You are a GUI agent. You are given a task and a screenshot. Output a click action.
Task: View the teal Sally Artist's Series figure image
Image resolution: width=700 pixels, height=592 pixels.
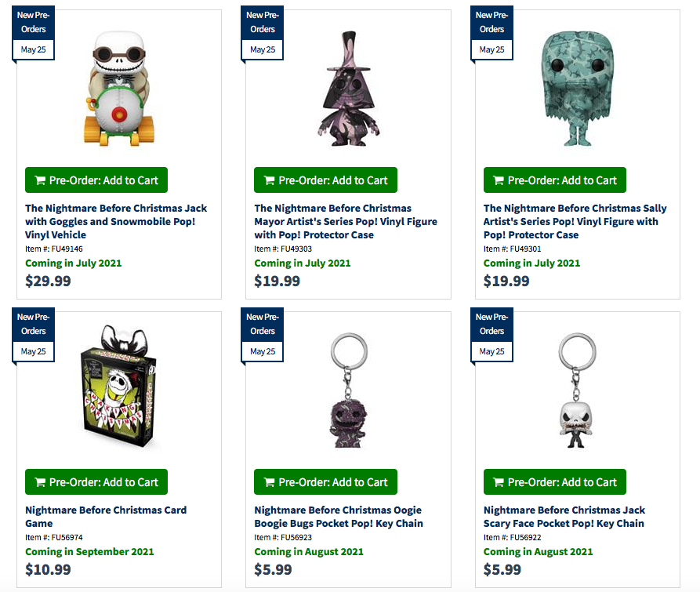(577, 89)
